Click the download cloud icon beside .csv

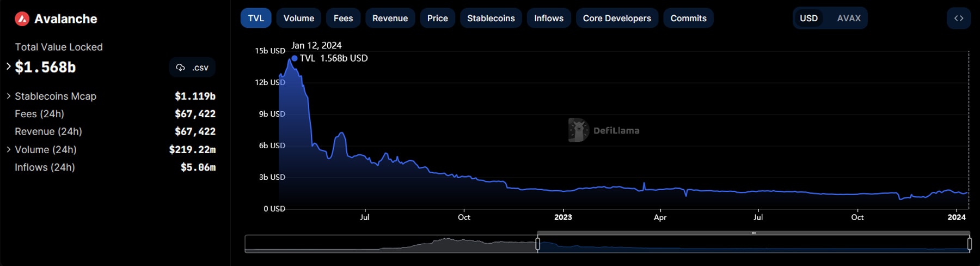tap(180, 68)
